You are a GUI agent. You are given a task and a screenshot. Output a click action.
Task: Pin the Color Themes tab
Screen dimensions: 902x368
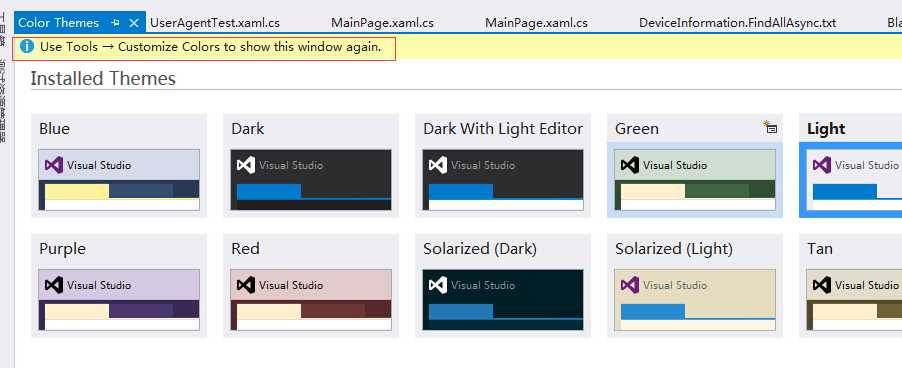pos(115,23)
